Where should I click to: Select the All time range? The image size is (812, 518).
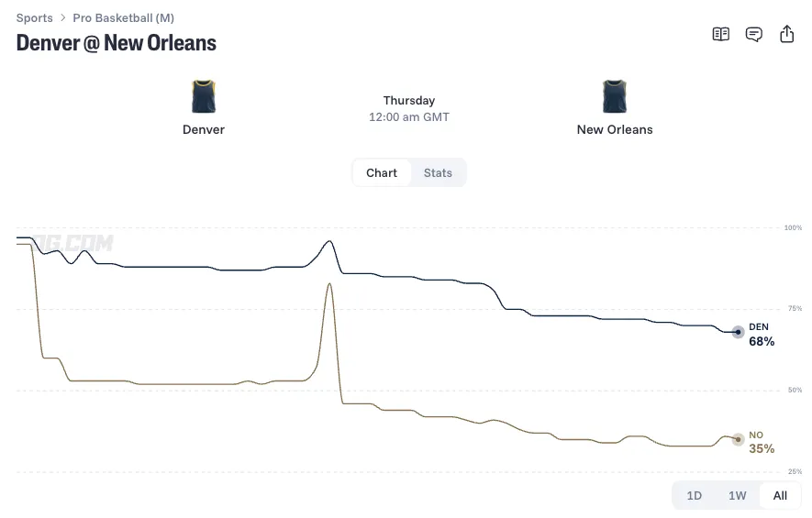pos(780,496)
